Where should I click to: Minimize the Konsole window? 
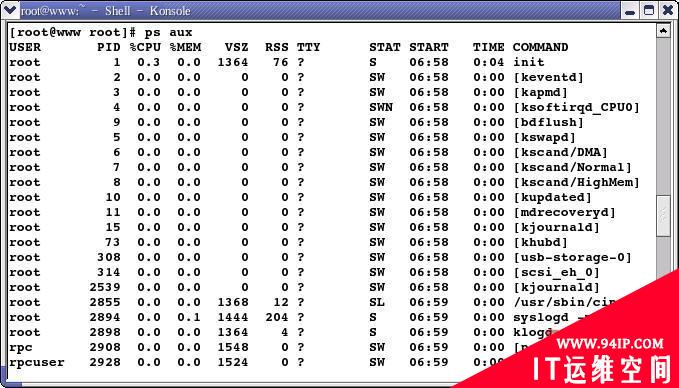click(630, 11)
